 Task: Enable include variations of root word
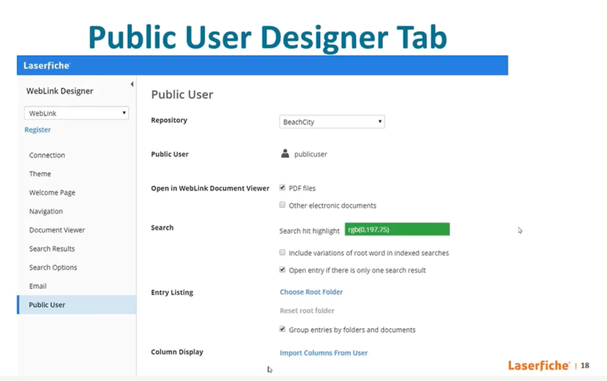(282, 252)
